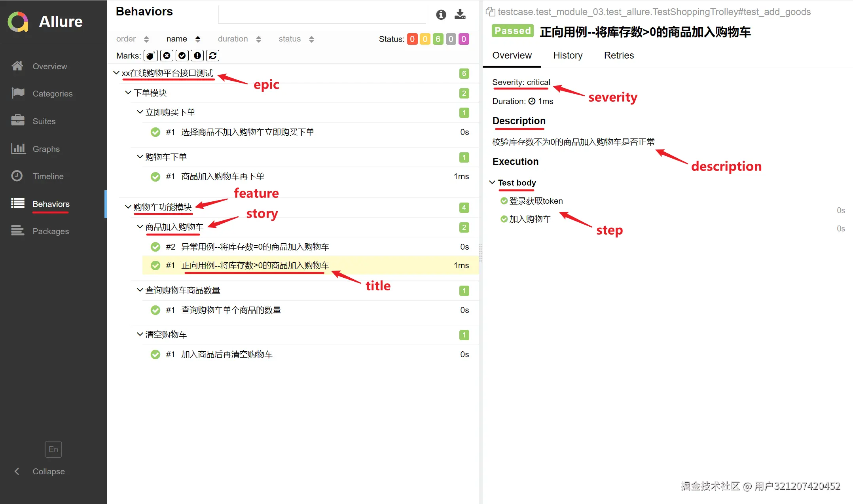Click the Packages sidebar icon
Image resolution: width=853 pixels, height=504 pixels.
point(18,231)
